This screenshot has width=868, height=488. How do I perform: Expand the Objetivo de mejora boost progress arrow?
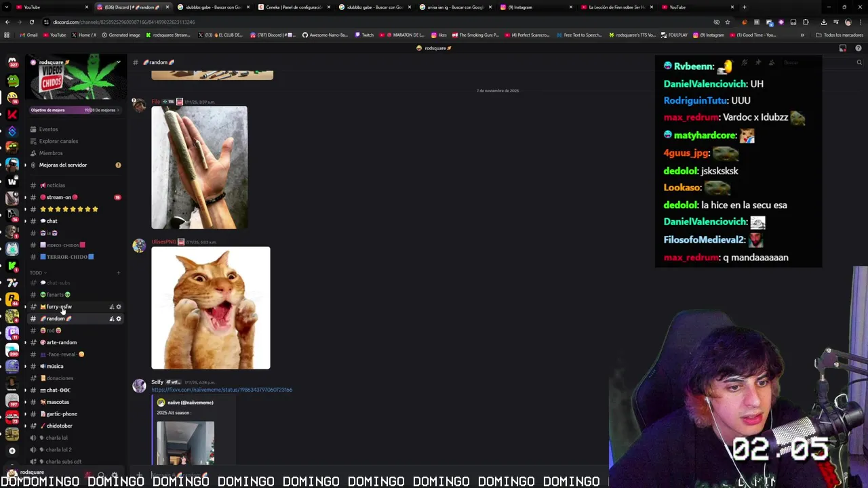tap(118, 110)
